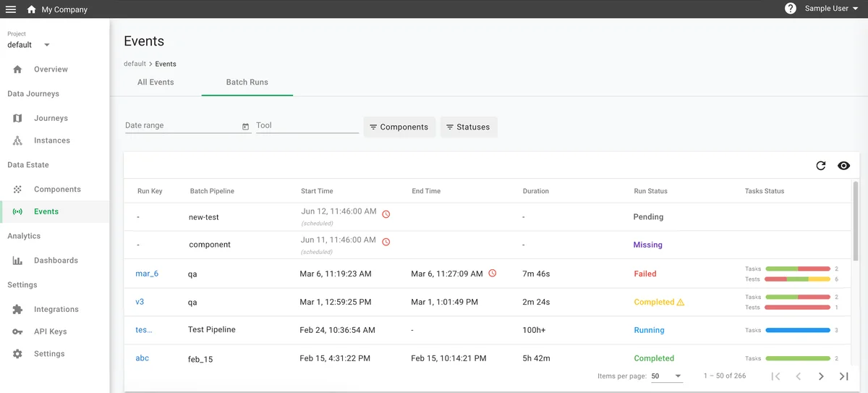The width and height of the screenshot is (868, 393).
Task: Go to the next page
Action: coord(821,376)
